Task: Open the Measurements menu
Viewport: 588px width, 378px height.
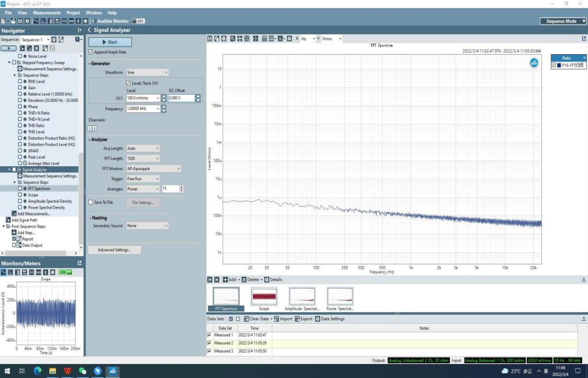Action: pos(47,13)
